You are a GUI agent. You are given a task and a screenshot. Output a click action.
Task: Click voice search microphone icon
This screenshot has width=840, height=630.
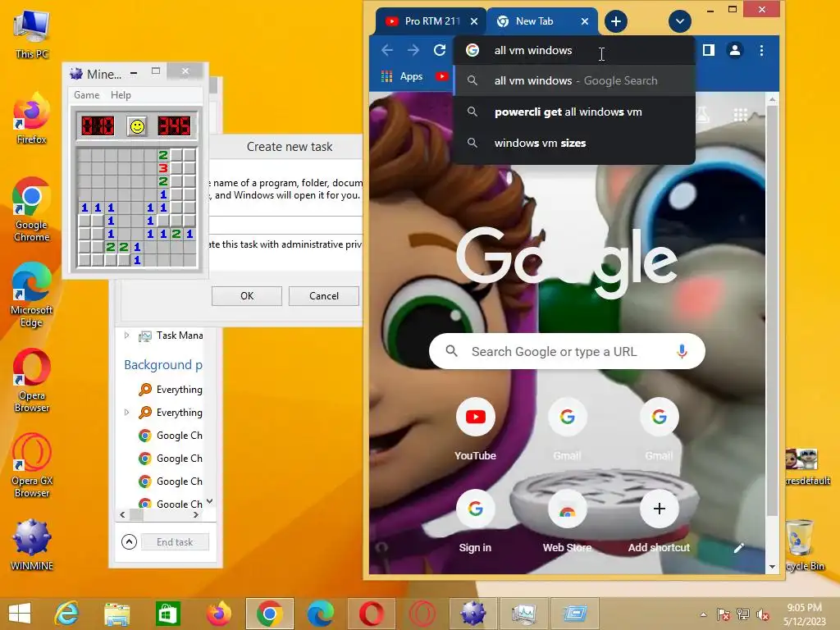(x=682, y=351)
